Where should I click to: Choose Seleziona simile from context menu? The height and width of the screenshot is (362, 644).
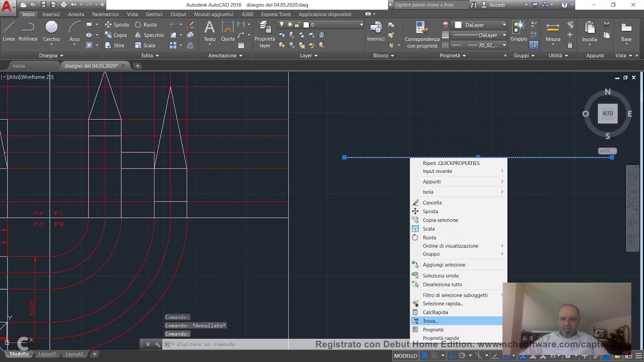[441, 276]
